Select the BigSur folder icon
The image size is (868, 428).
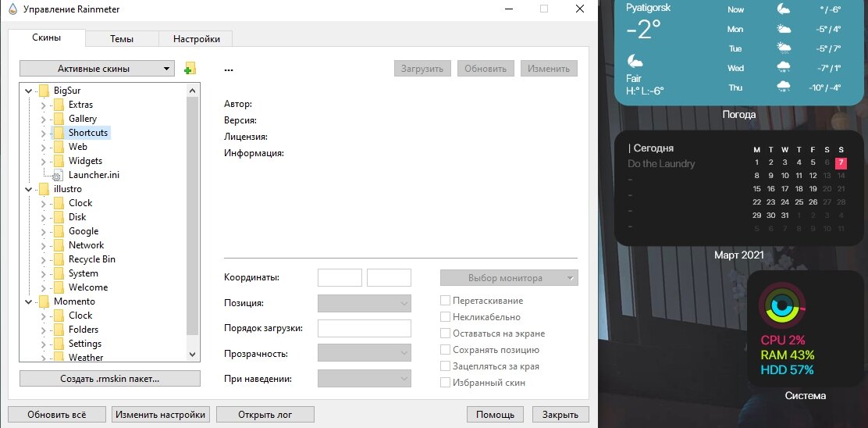[x=44, y=91]
